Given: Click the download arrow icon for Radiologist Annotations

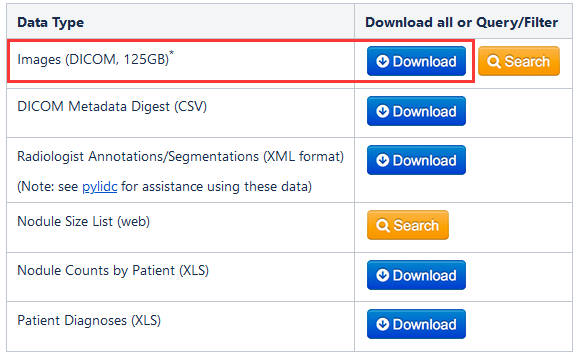Looking at the screenshot, I should tap(383, 160).
